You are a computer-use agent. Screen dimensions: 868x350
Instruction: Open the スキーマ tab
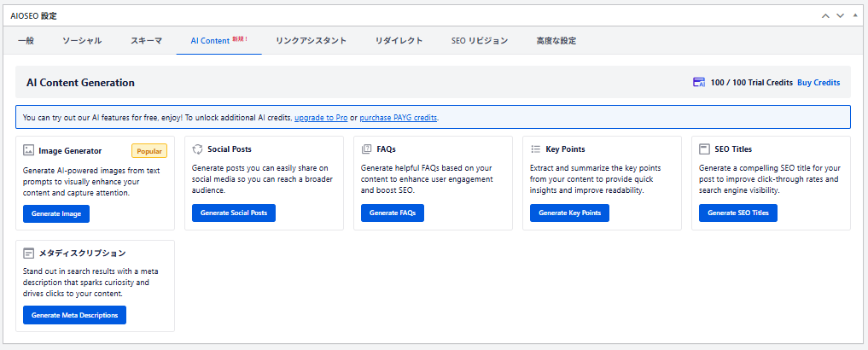[x=146, y=41]
